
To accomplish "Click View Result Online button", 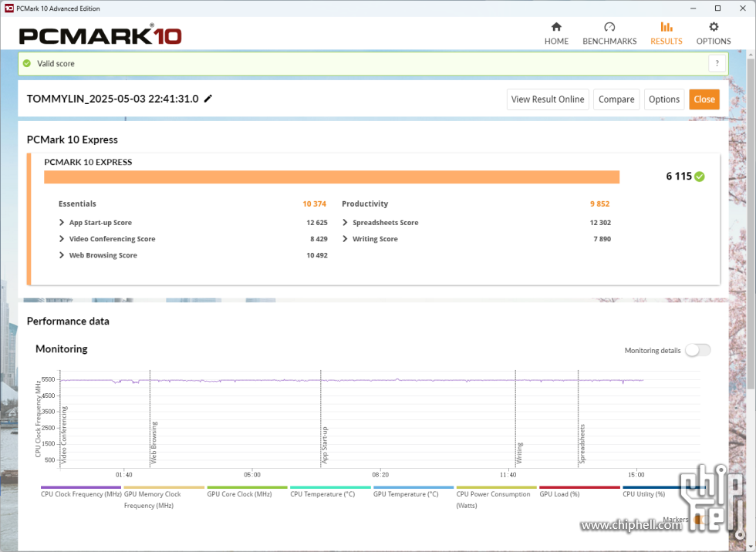I will 548,99.
